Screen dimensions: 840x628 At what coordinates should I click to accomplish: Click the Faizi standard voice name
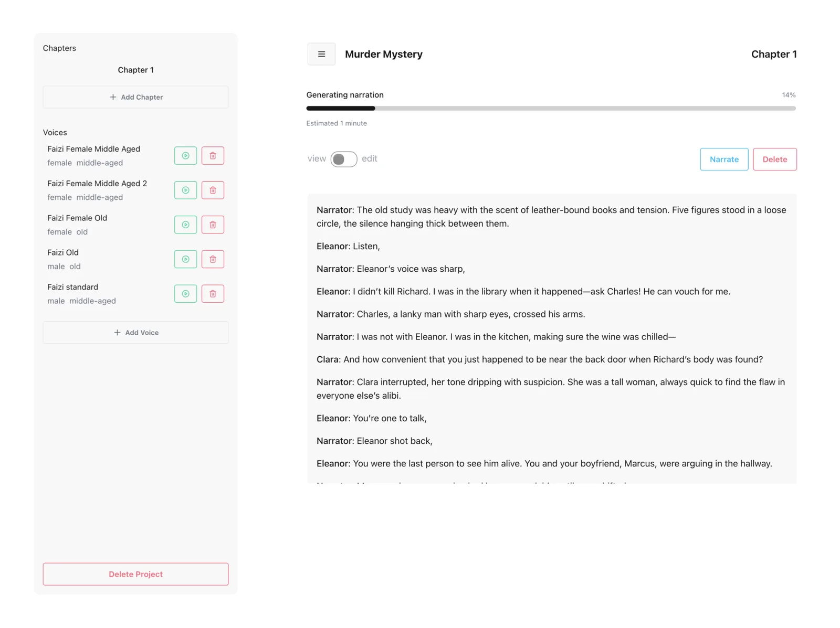pyautogui.click(x=72, y=287)
